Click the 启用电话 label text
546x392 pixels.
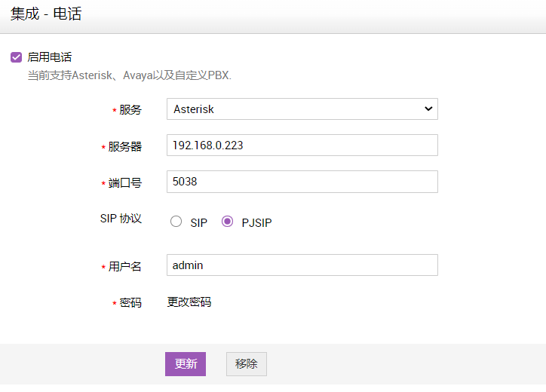50,57
